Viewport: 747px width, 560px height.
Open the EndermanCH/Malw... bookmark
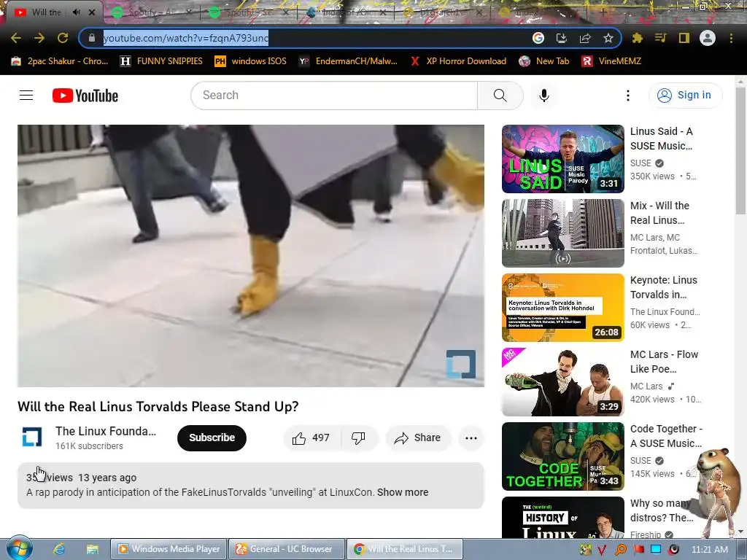[348, 61]
